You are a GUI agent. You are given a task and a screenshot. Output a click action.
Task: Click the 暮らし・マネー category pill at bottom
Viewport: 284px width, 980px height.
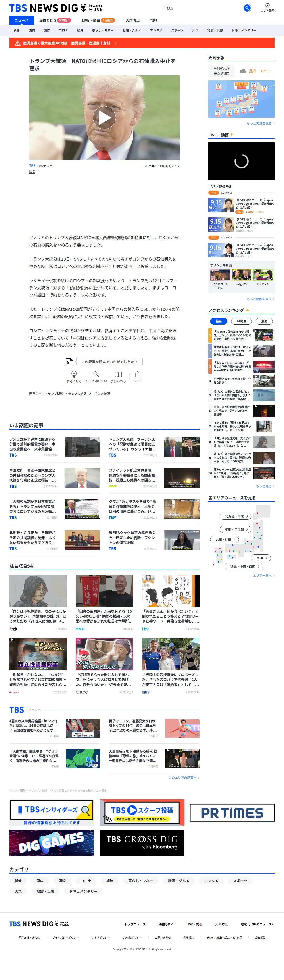coord(141,881)
